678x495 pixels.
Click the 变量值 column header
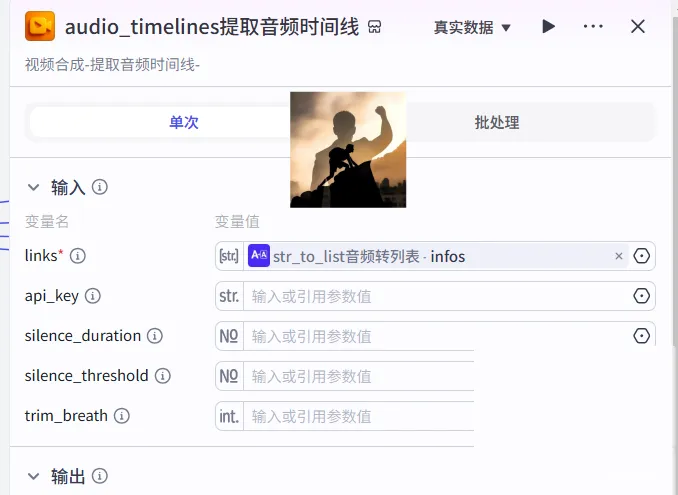coord(237,222)
